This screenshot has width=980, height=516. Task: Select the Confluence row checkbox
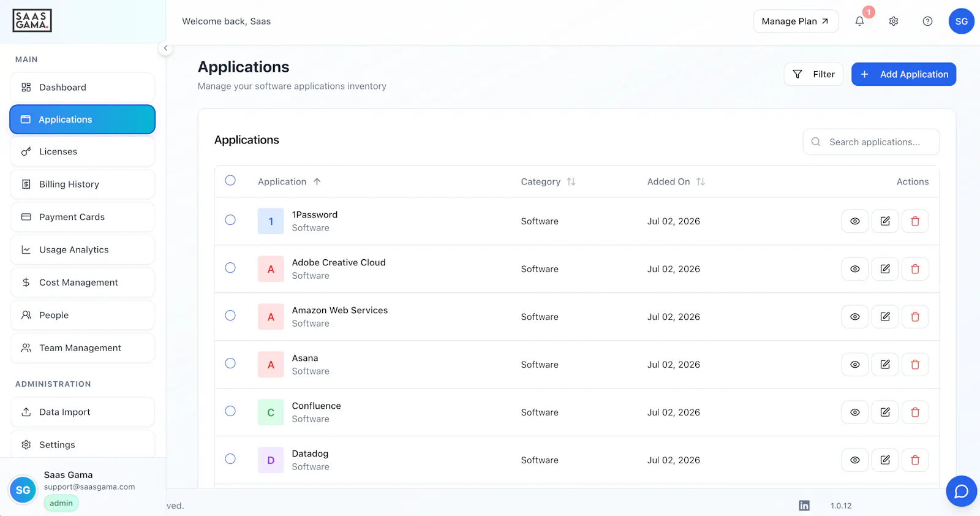click(230, 411)
